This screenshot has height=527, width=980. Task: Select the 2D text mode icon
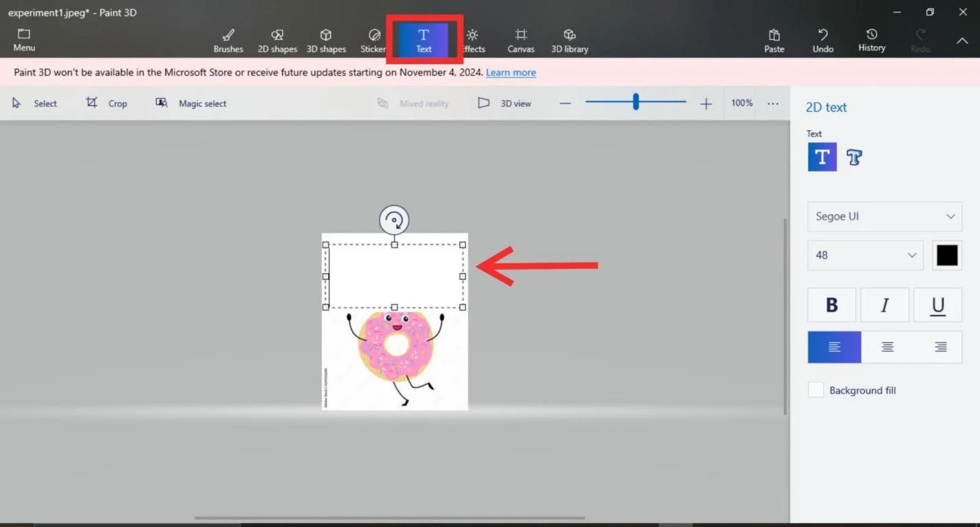click(x=822, y=157)
